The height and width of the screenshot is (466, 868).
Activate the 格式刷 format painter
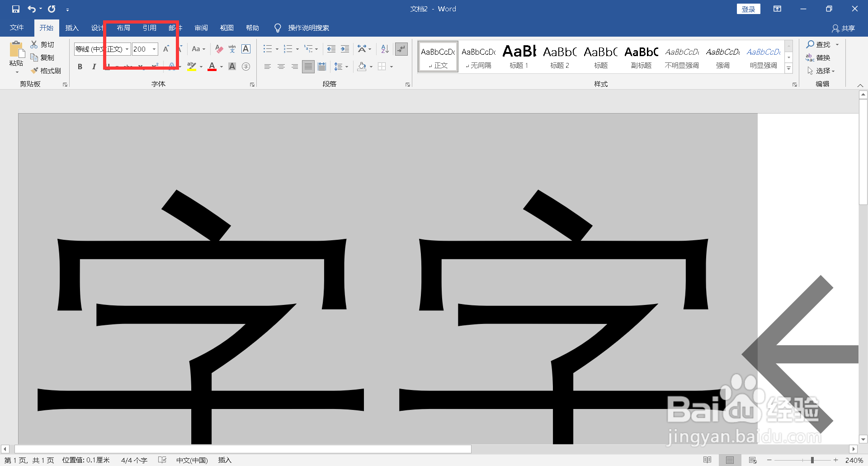(x=46, y=71)
